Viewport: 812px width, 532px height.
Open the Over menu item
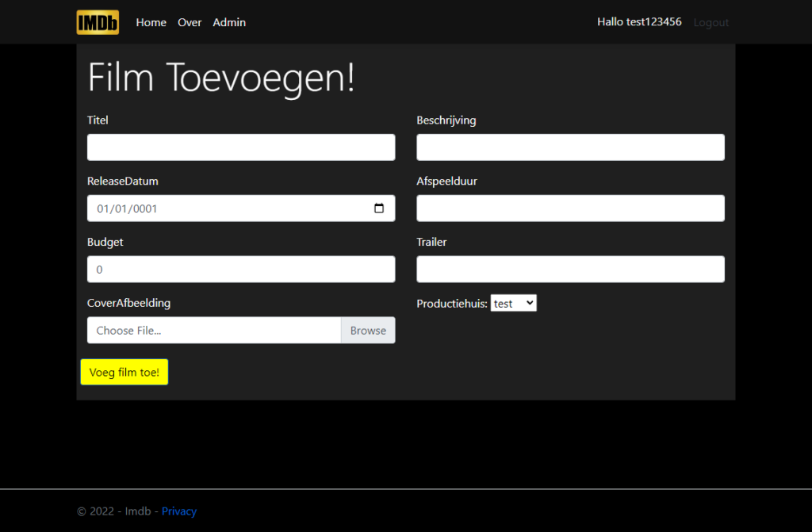(190, 22)
